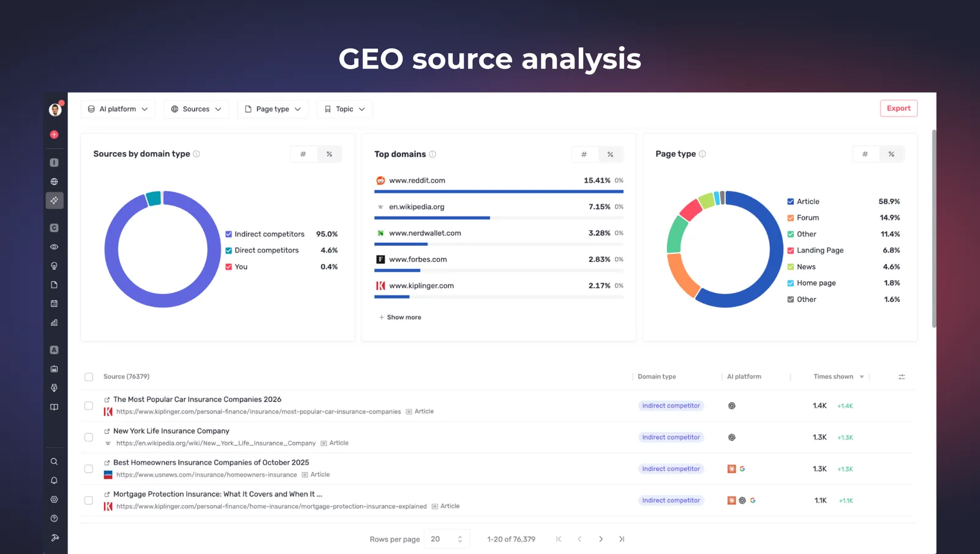Click the www.reddit.com progress bar
This screenshot has width=980, height=554.
click(x=499, y=191)
